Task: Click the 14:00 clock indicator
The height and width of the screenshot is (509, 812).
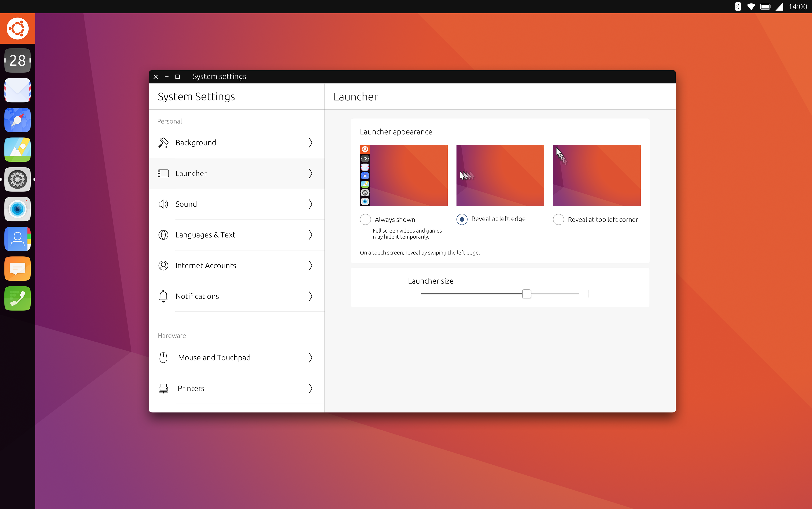Action: click(798, 7)
